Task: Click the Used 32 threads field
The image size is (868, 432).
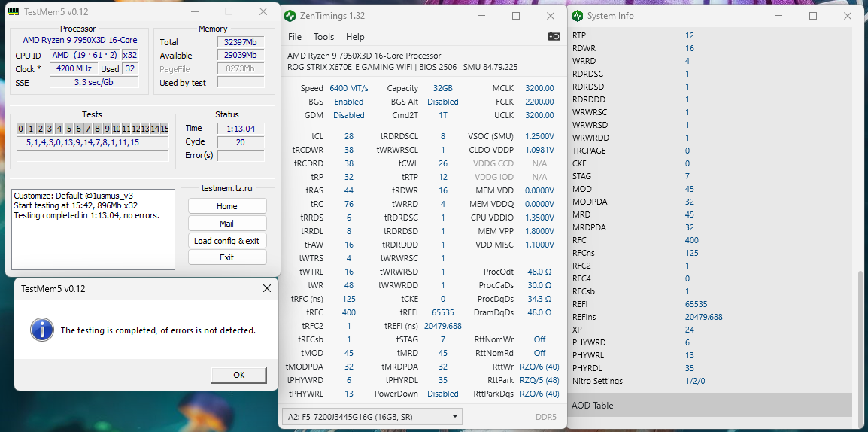Action: click(130, 68)
